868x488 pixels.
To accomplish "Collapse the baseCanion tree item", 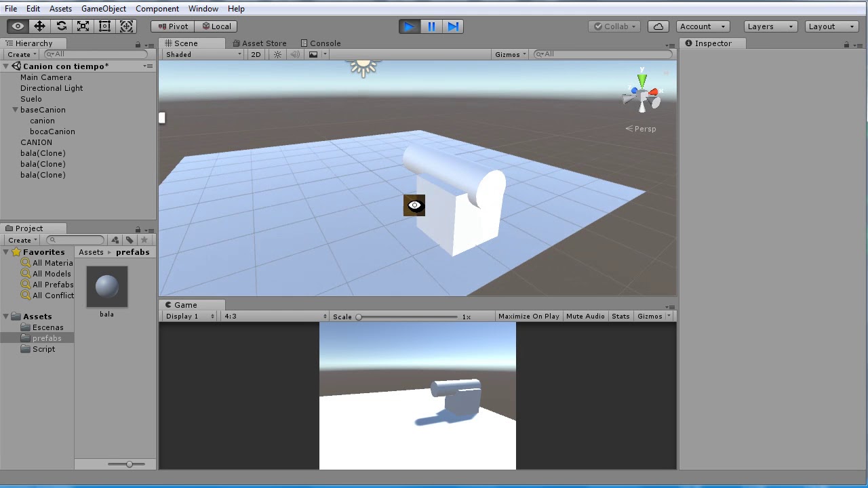I will [15, 110].
